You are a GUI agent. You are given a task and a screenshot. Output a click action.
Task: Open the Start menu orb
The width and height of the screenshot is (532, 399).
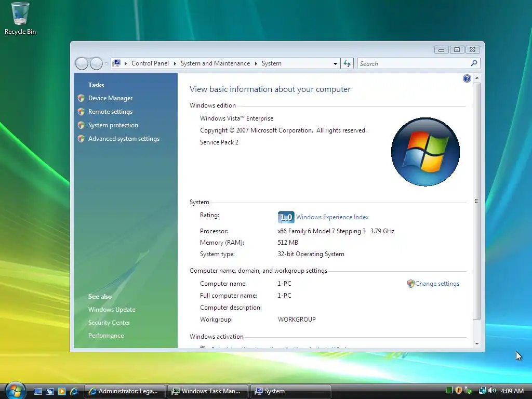15,390
